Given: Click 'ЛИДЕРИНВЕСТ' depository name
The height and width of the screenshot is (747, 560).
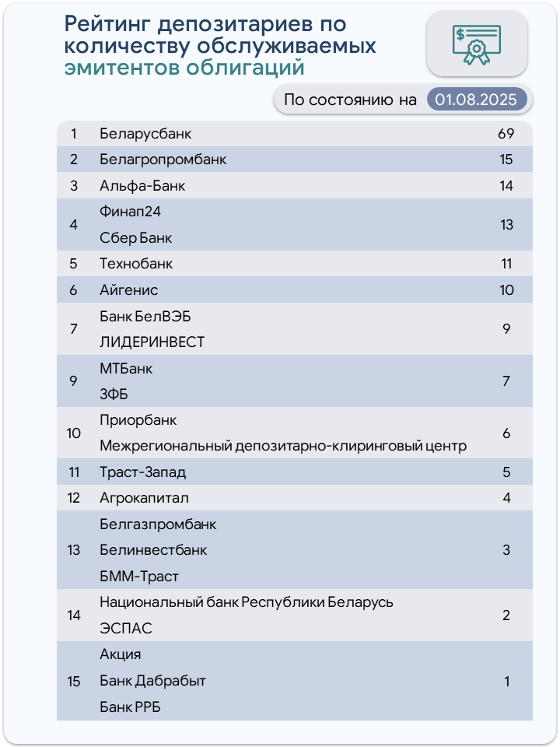Looking at the screenshot, I should 152,342.
